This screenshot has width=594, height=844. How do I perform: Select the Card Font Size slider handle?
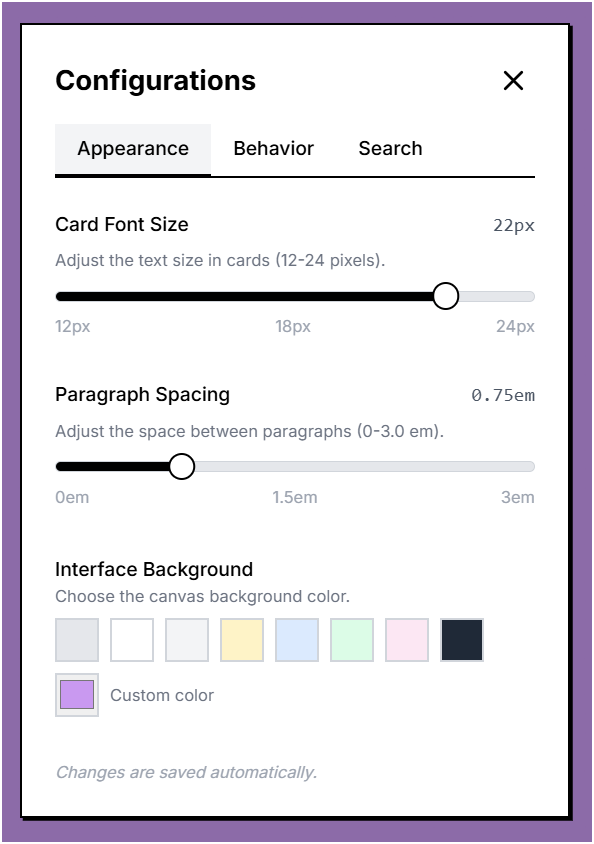point(445,296)
